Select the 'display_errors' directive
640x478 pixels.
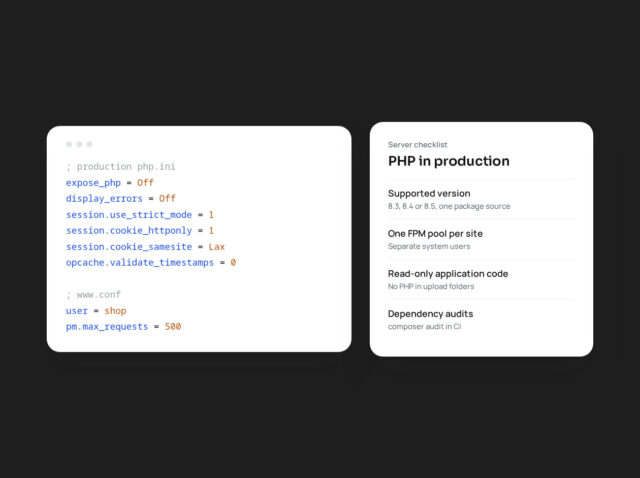click(104, 199)
